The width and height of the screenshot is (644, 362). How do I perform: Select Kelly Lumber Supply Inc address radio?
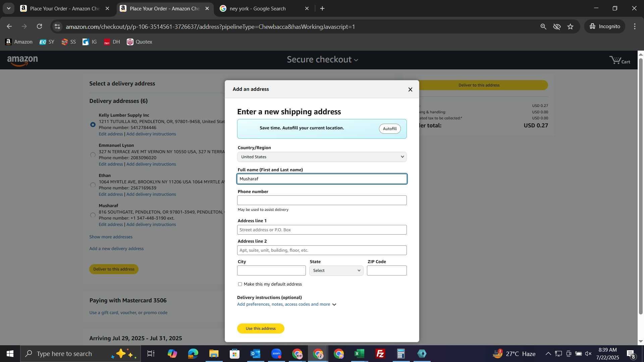pyautogui.click(x=93, y=125)
